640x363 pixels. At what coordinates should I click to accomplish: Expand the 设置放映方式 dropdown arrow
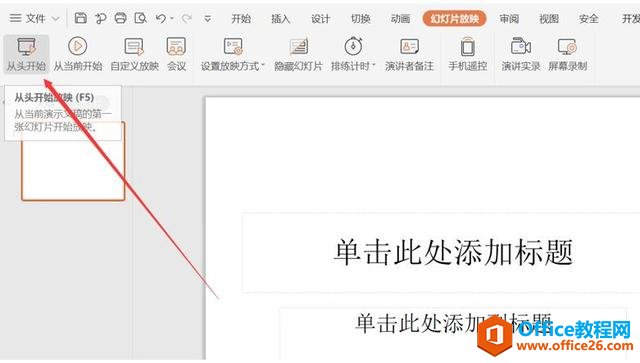coord(263,65)
